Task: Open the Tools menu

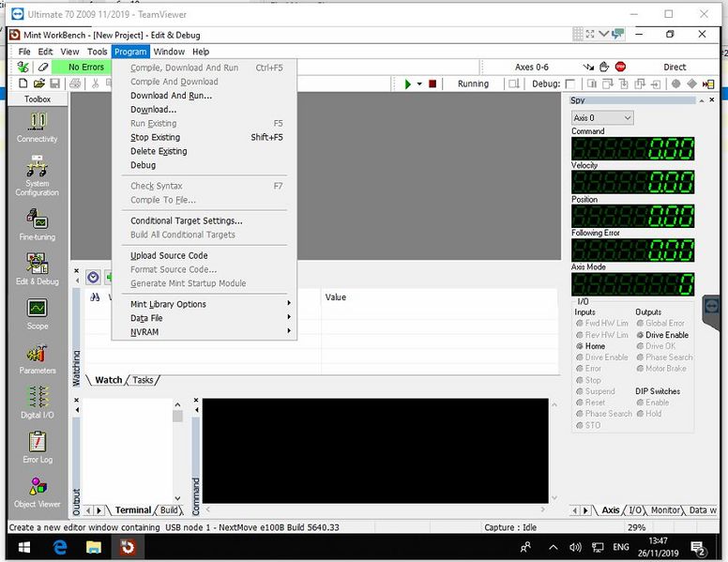Action: coord(97,52)
